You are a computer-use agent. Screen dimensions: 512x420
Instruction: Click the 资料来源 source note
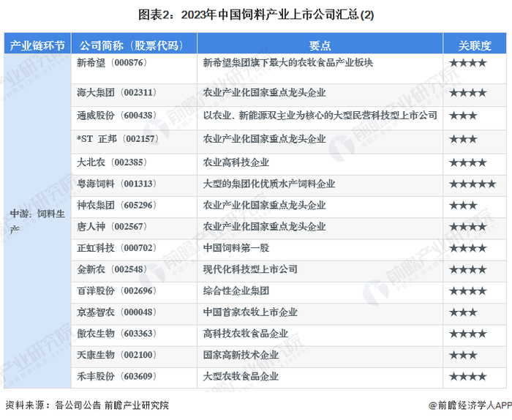(x=87, y=405)
